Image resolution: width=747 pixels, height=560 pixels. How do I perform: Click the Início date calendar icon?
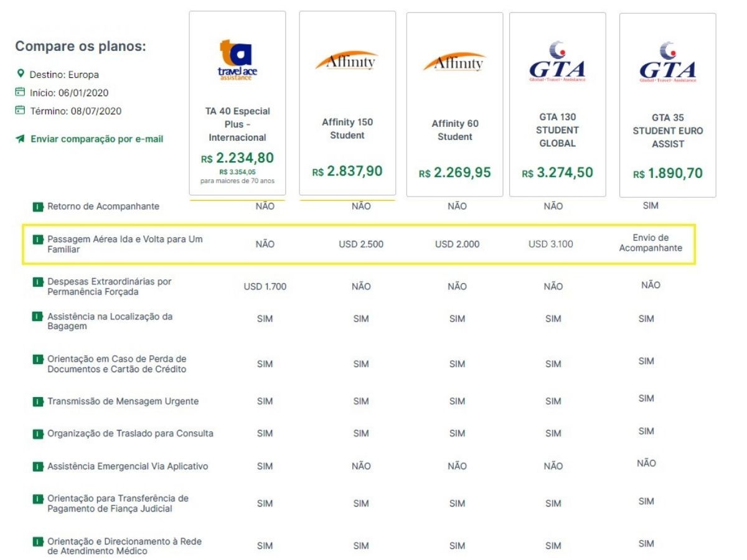click(x=20, y=93)
